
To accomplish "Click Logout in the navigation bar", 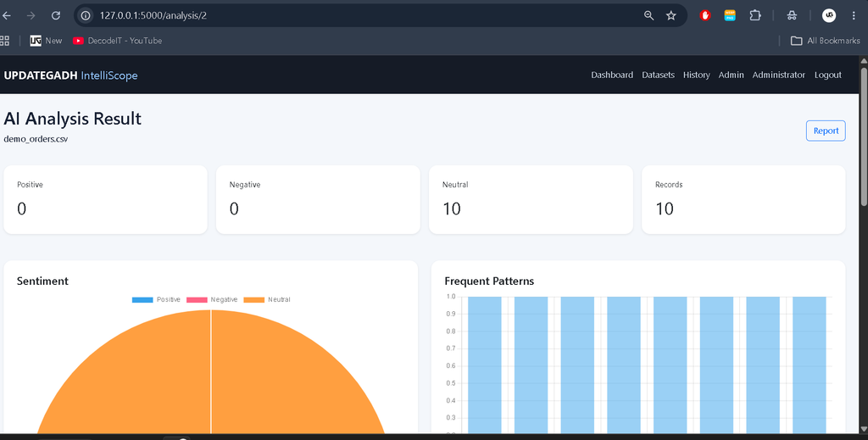I will click(827, 75).
